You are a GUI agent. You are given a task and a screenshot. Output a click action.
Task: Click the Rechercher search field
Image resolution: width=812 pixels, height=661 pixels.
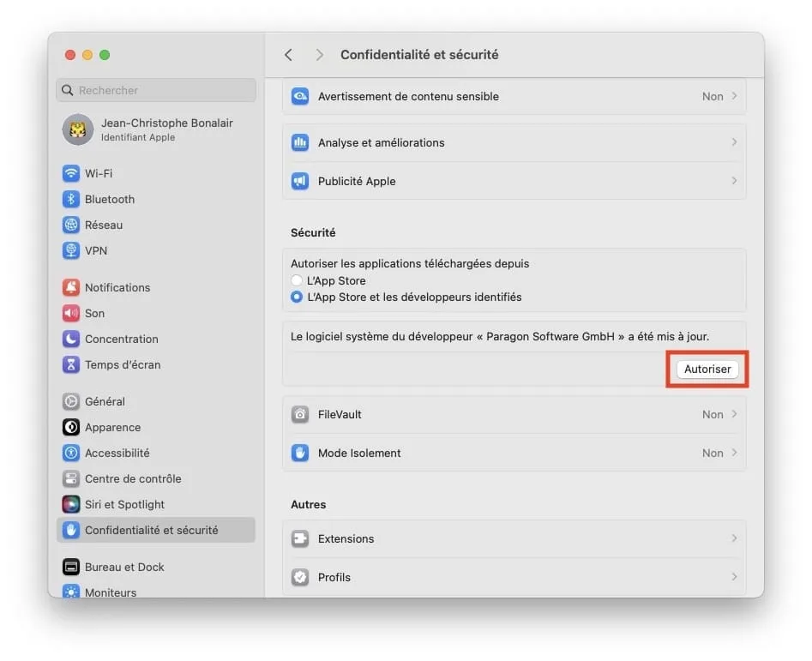tap(156, 90)
